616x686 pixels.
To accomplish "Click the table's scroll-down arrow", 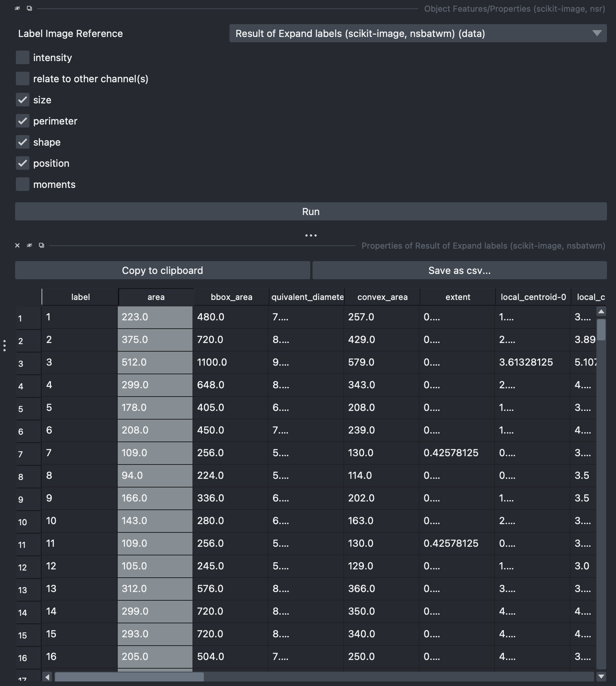I will [601, 676].
